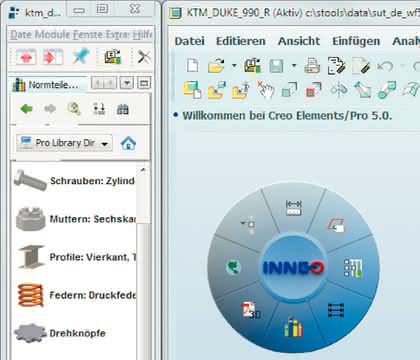Click the scroll up arrow in library list
The width and height of the screenshot is (420, 360).
coord(143,170)
